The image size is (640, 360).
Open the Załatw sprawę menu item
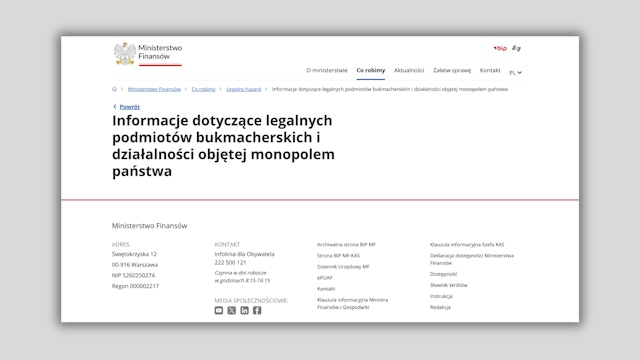point(452,70)
